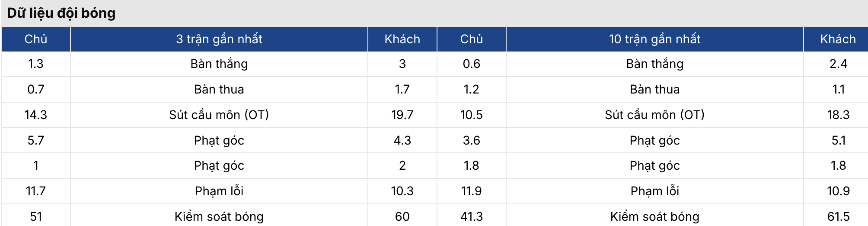Screen dimensions: 868x226
Task: Click the "Dữ liệu đội bóng" section title
Action: tap(61, 13)
